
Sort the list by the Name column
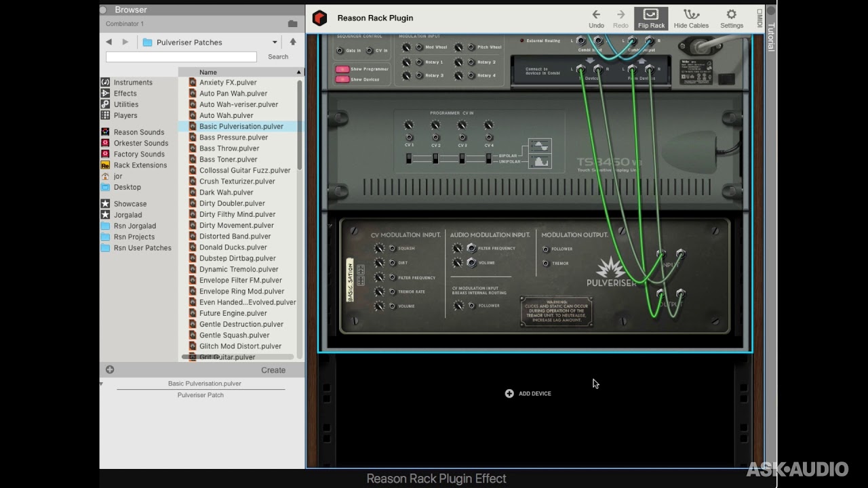tap(240, 72)
